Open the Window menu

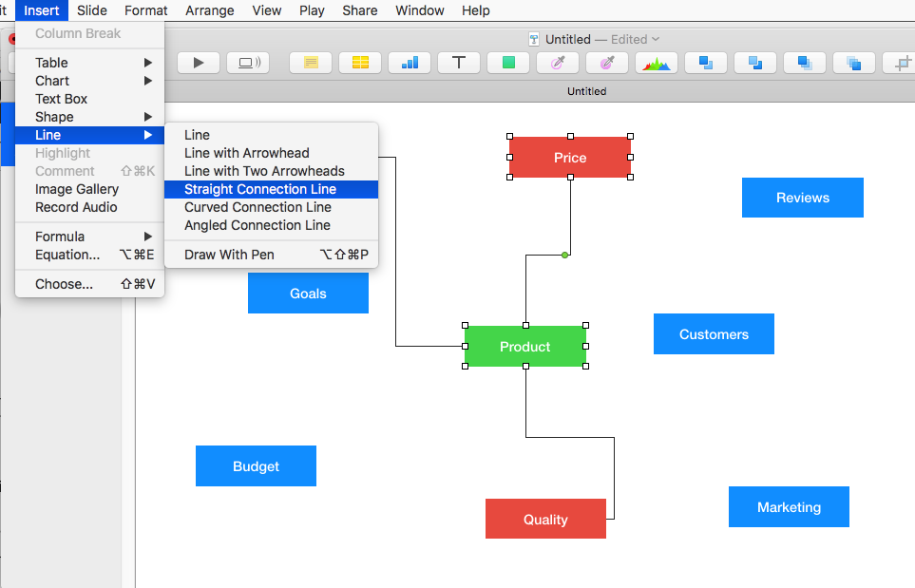(420, 10)
